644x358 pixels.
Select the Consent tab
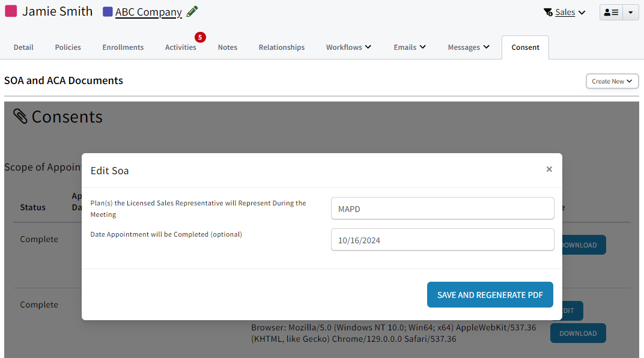point(525,47)
